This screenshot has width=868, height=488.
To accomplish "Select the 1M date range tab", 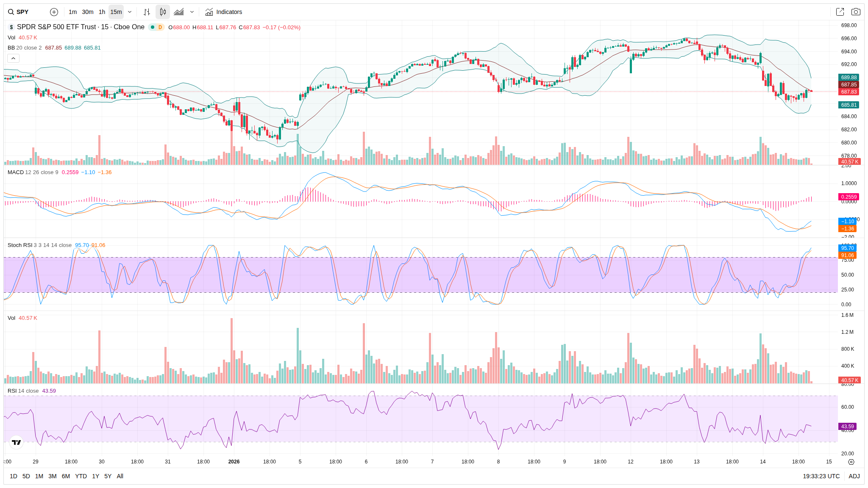I will (39, 476).
